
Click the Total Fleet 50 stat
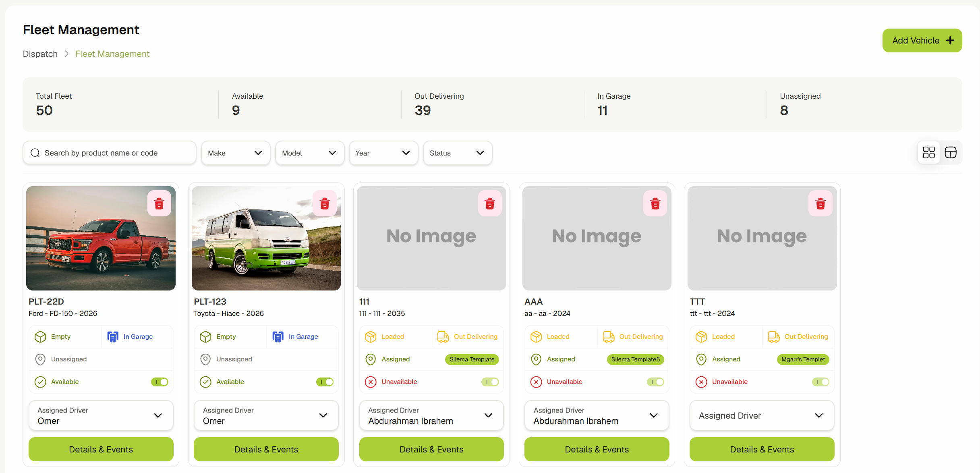coord(54,104)
